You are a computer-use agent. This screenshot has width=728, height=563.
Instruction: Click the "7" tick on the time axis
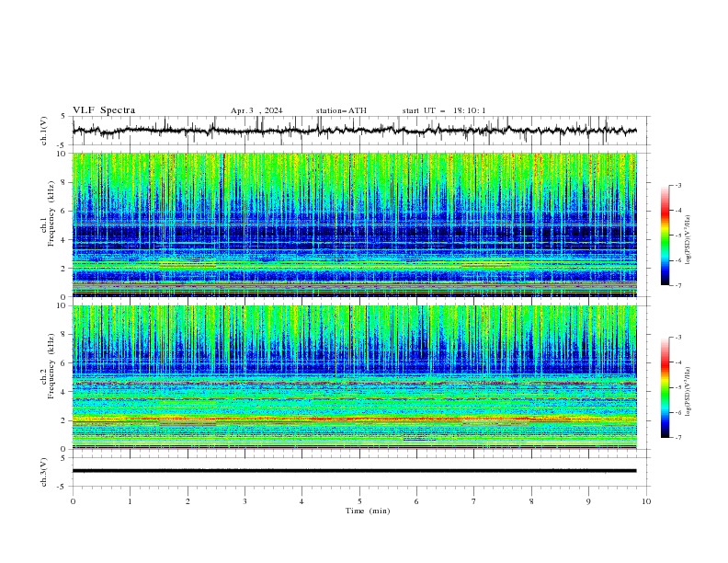point(474,501)
